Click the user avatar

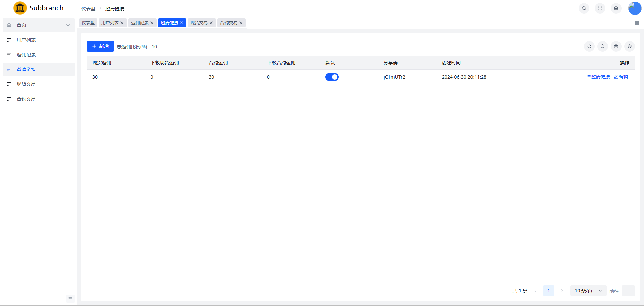click(x=635, y=8)
